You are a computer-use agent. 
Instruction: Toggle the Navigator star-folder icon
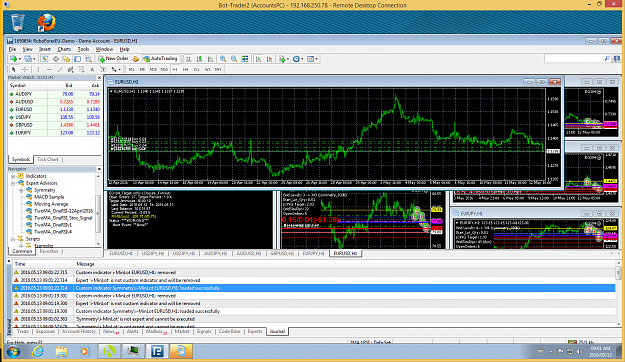pyautogui.click(x=66, y=59)
